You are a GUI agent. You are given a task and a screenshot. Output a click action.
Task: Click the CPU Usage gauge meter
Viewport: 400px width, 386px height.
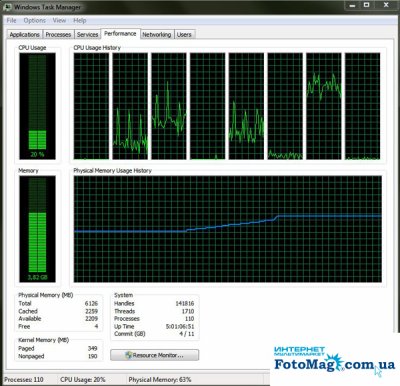click(37, 106)
